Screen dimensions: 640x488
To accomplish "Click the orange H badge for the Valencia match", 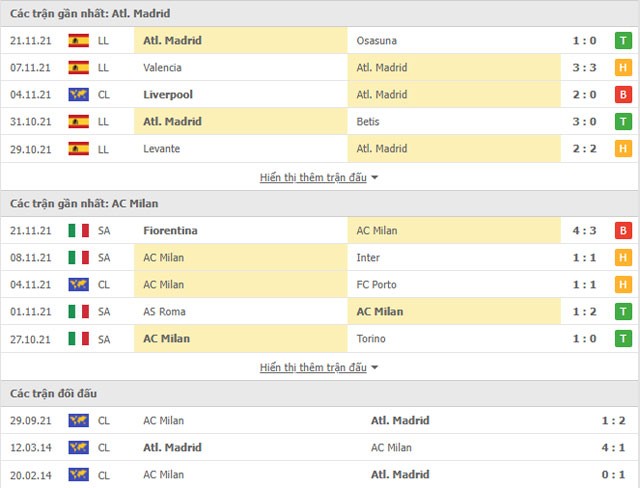I will click(623, 67).
